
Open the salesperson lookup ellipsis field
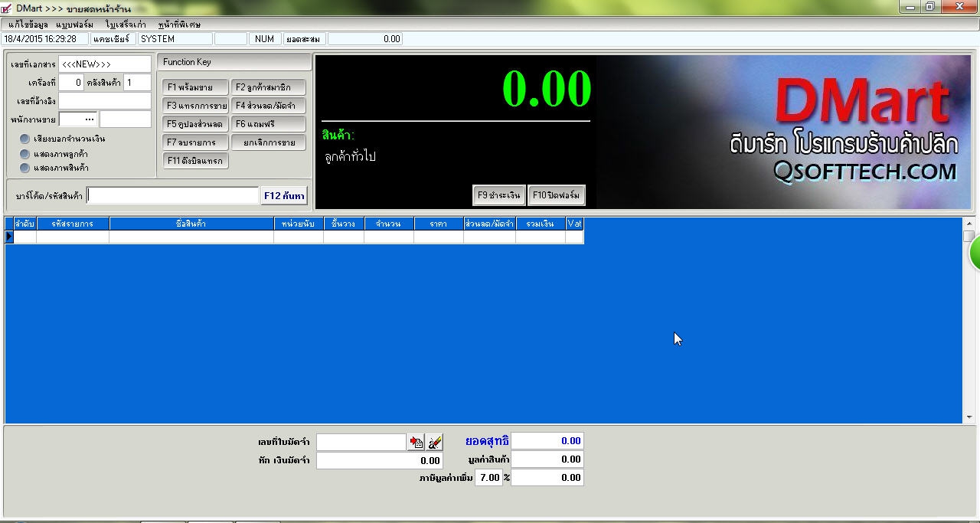(78, 119)
